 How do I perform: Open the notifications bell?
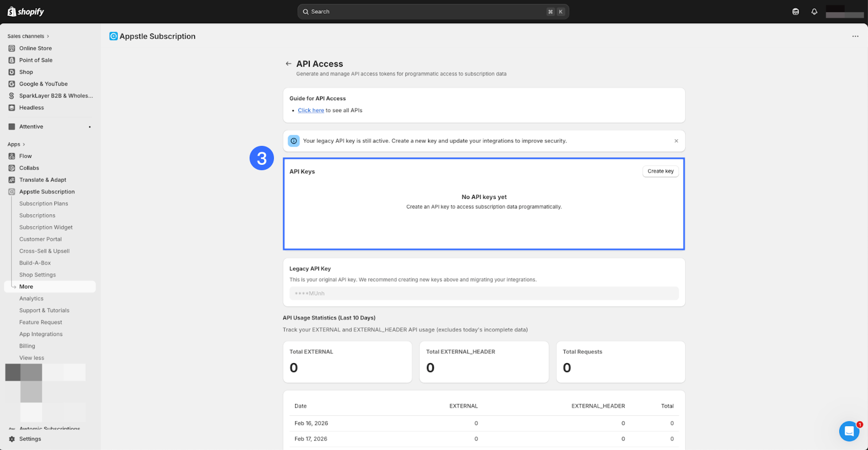pos(814,11)
